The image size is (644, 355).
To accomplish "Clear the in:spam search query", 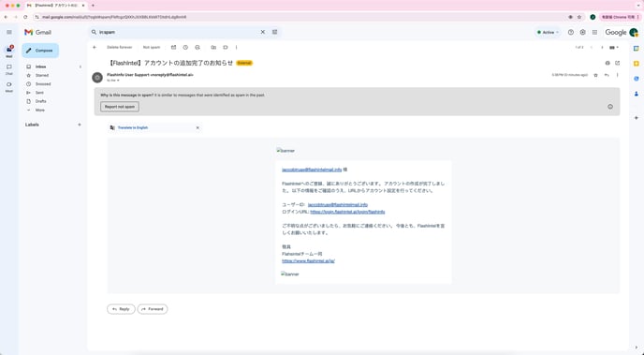I will point(263,32).
